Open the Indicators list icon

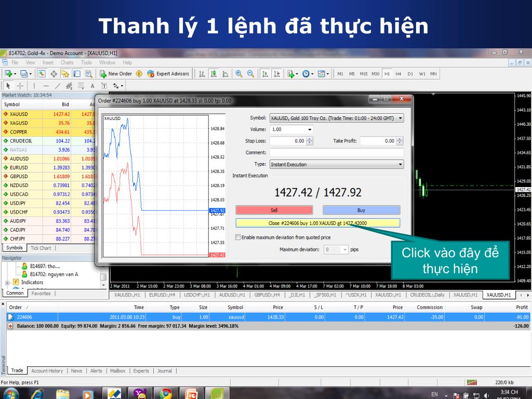(291, 74)
